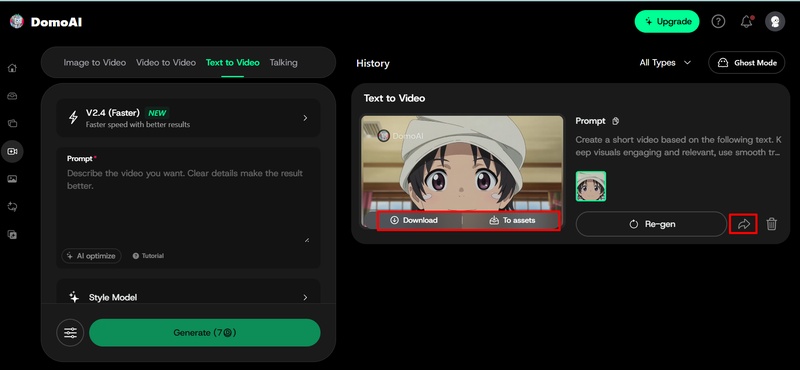Open the stacked layers sidebar icon
Image resolution: width=800 pixels, height=370 pixels.
coord(12,124)
